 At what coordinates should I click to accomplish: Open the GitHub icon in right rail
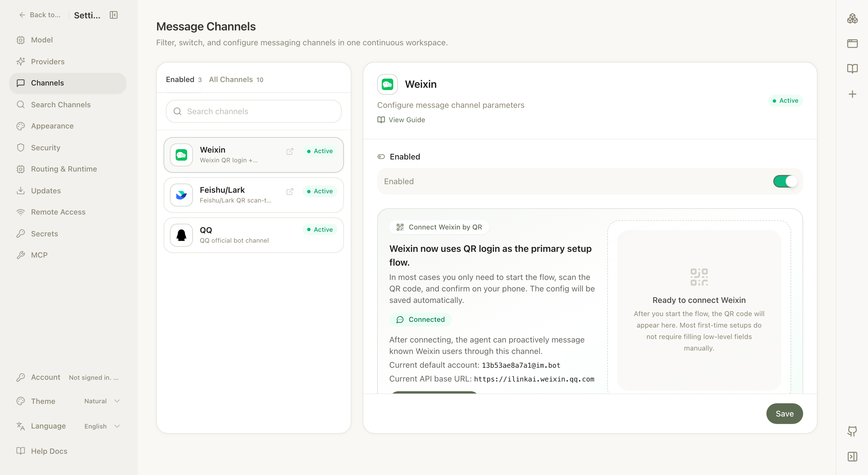tap(852, 431)
